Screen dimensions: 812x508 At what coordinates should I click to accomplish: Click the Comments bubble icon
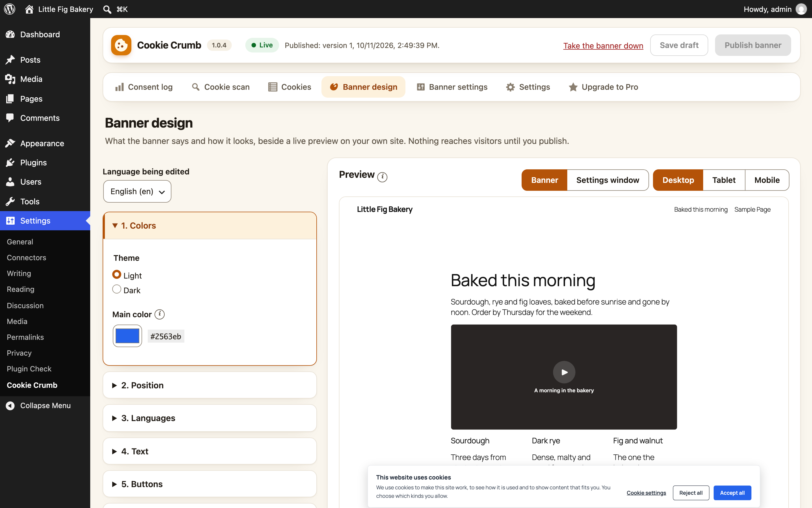10,118
